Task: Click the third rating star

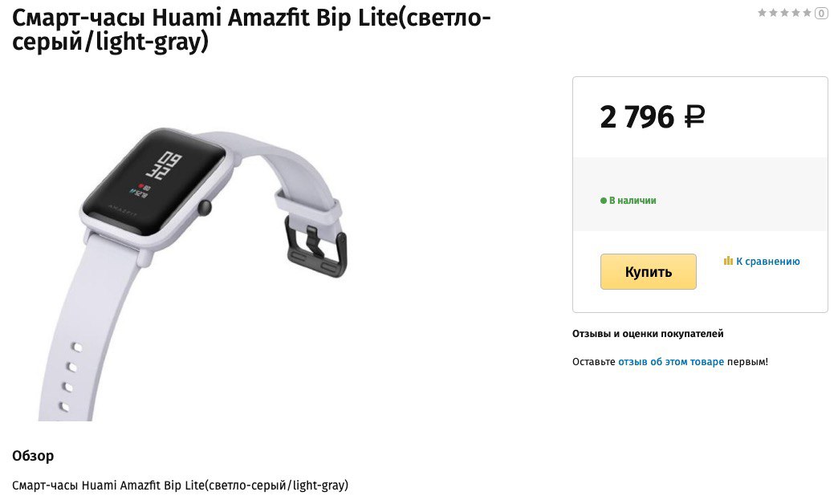Action: tap(784, 13)
